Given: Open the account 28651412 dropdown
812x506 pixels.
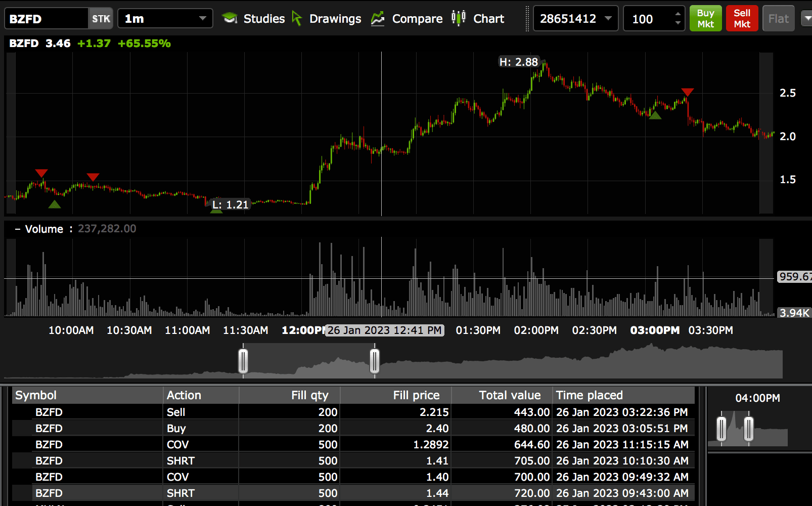Looking at the screenshot, I should point(608,19).
